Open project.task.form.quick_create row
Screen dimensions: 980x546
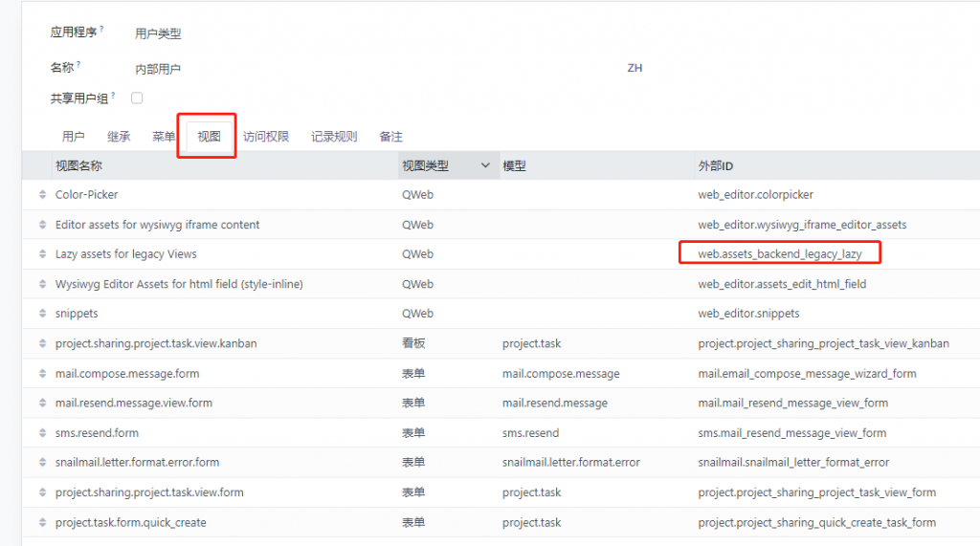[x=130, y=522]
